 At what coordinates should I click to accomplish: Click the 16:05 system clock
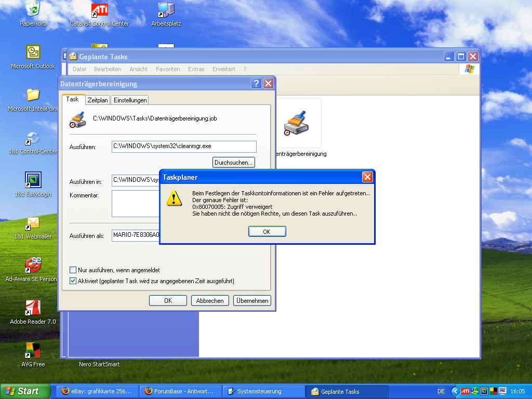[x=517, y=391]
